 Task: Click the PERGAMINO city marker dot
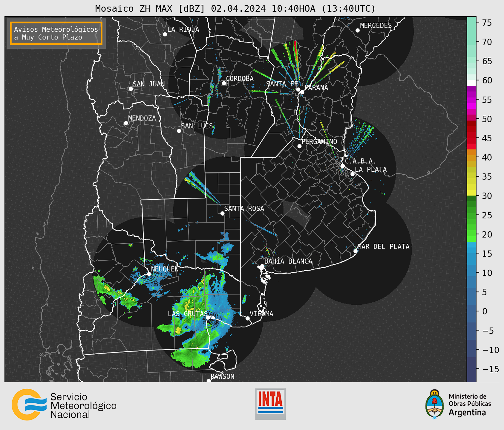tap(299, 146)
